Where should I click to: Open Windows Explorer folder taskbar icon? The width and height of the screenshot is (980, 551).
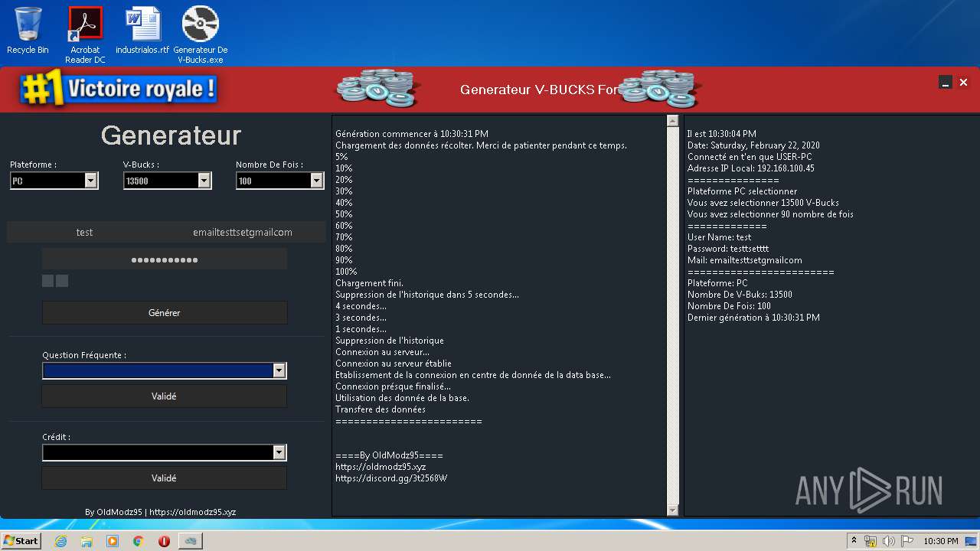87,541
